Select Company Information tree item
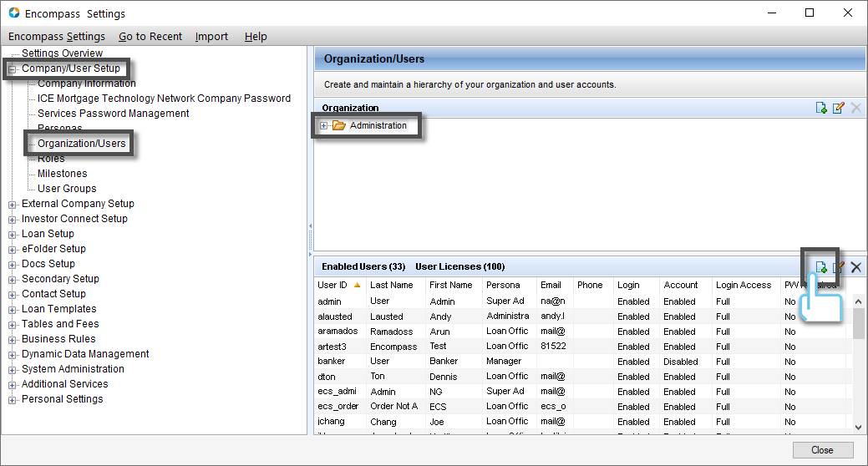Screen dimensions: 868x466 click(86, 84)
